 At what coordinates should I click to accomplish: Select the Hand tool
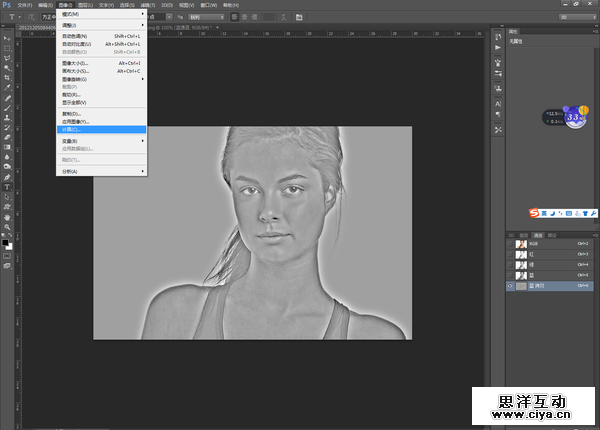click(x=8, y=216)
